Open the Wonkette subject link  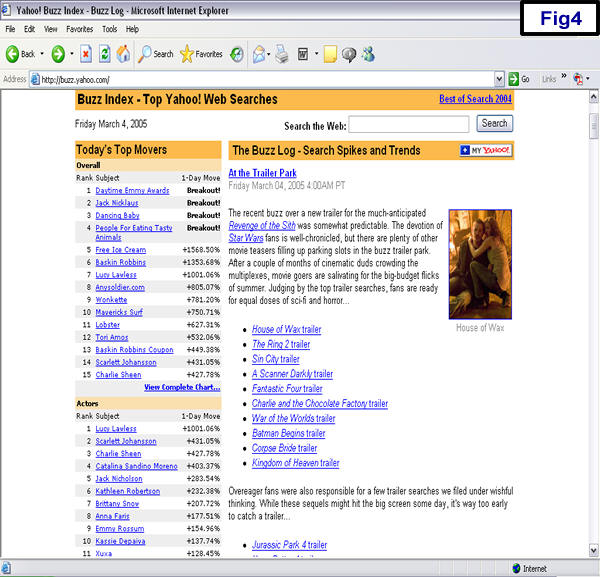click(111, 300)
